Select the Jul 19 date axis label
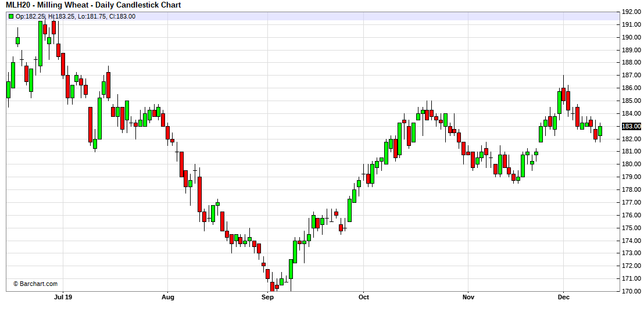 [62, 298]
